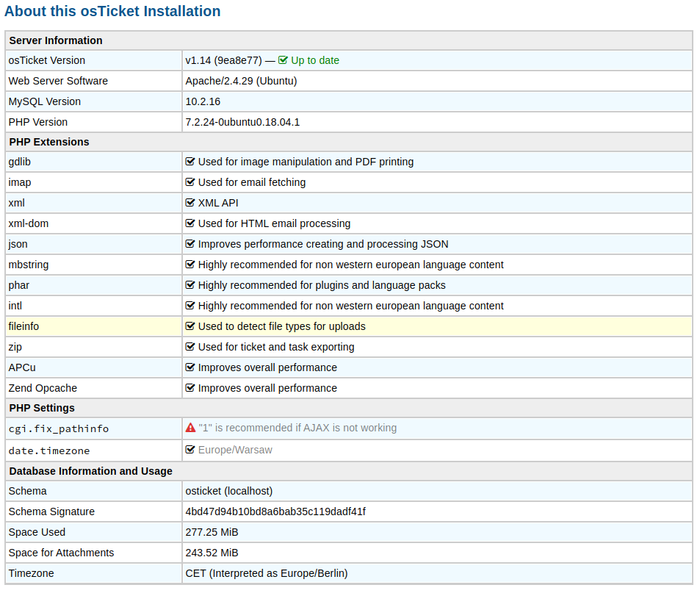The height and width of the screenshot is (596, 700).
Task: Click the Zend Opcache extension name
Action: click(43, 388)
